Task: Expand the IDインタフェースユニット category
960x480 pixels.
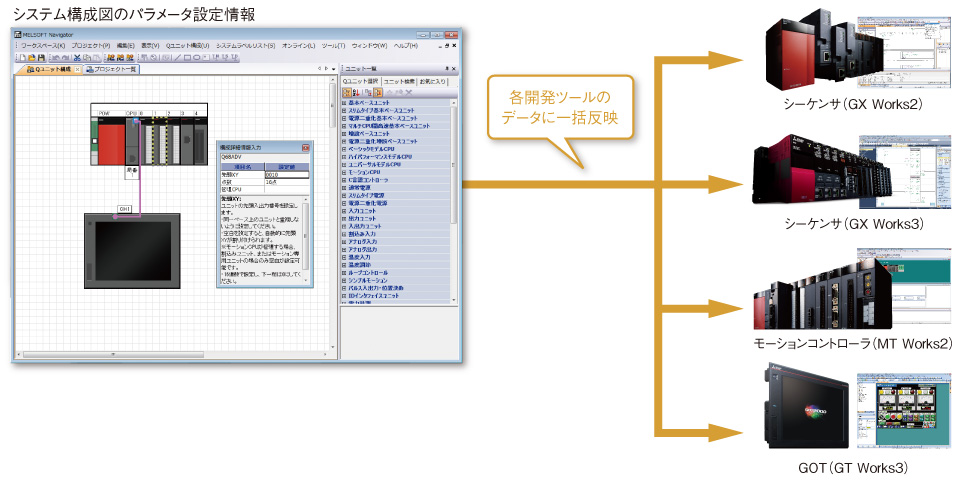Action: click(x=345, y=296)
